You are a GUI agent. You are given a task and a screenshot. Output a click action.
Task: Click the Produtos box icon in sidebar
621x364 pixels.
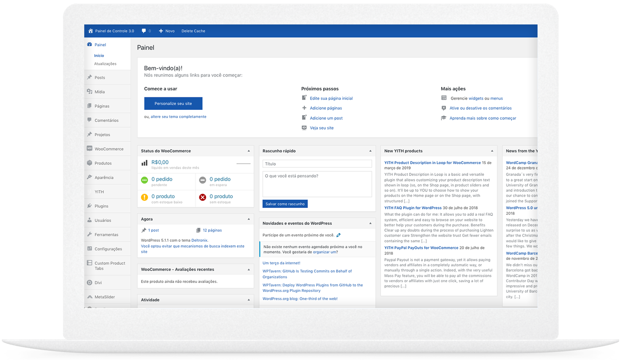(x=90, y=163)
